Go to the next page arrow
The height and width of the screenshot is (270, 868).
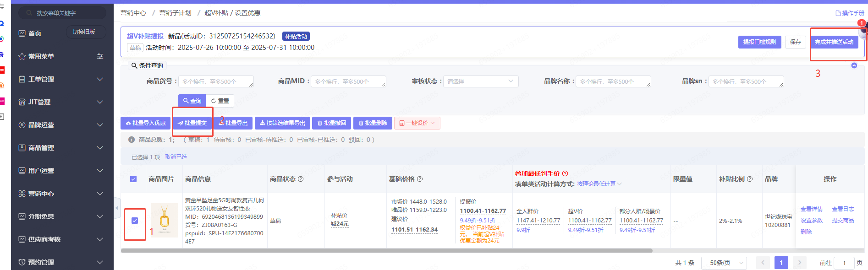pos(799,263)
